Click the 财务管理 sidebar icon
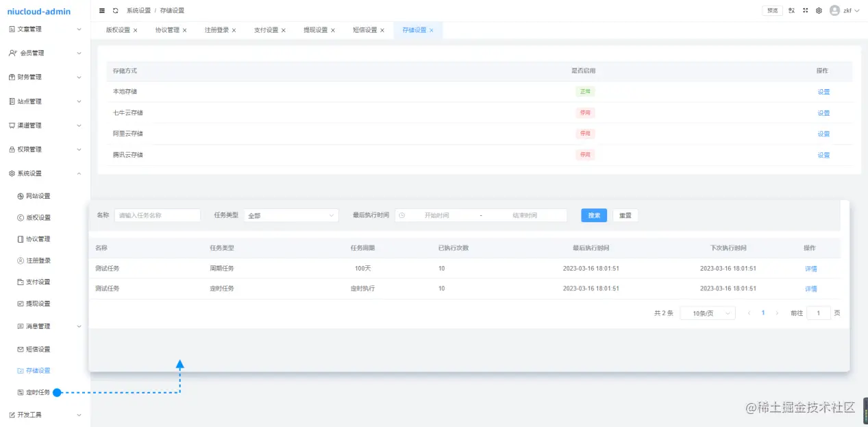 (12, 77)
